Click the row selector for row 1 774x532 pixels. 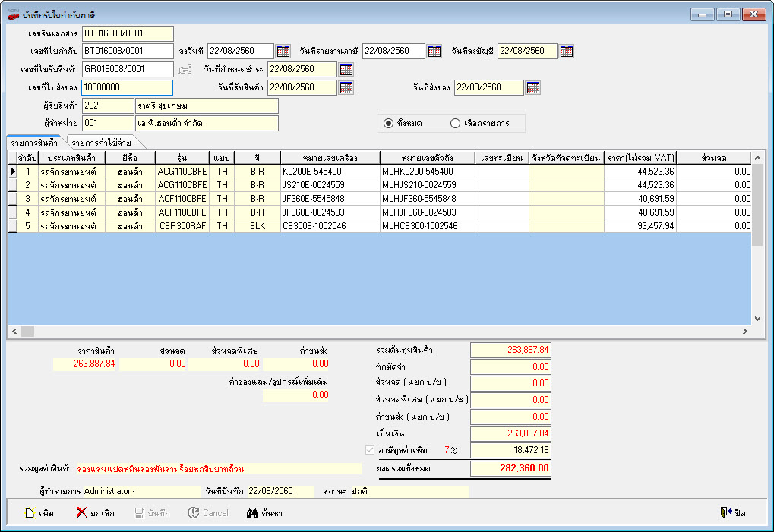pos(13,172)
